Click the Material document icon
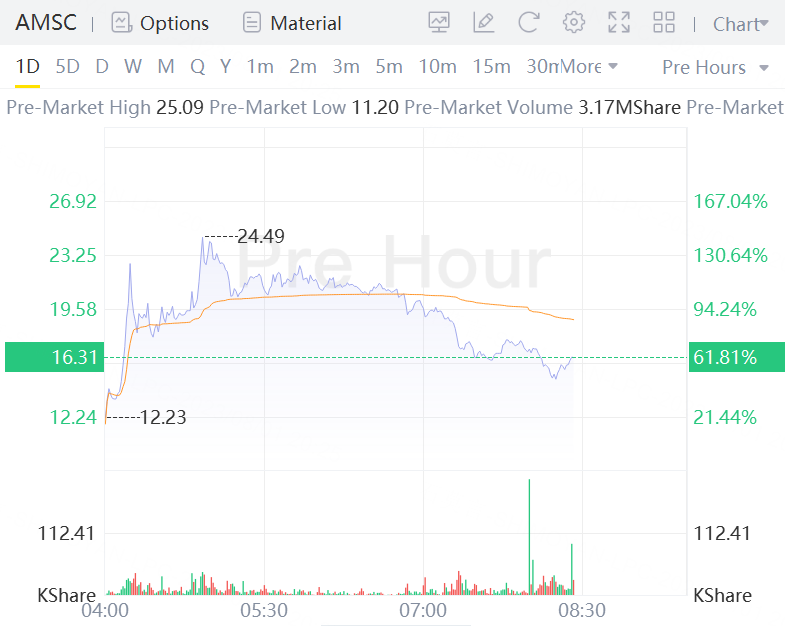 click(x=252, y=23)
